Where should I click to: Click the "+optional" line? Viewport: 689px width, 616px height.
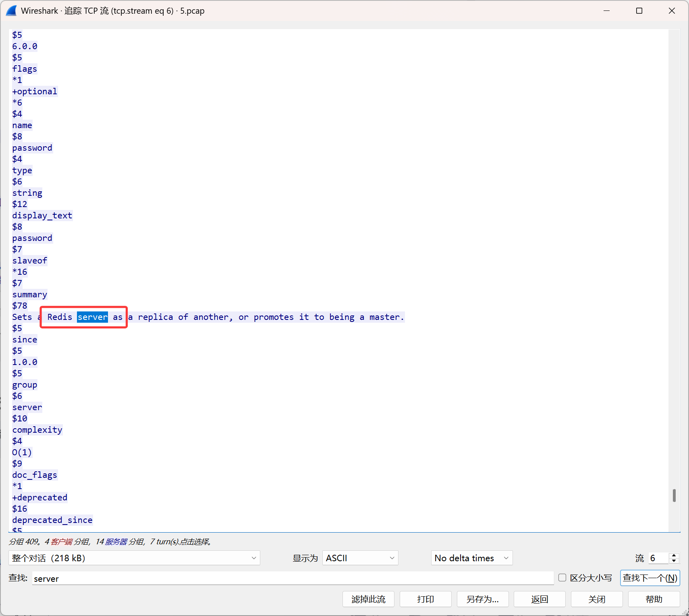pyautogui.click(x=35, y=91)
